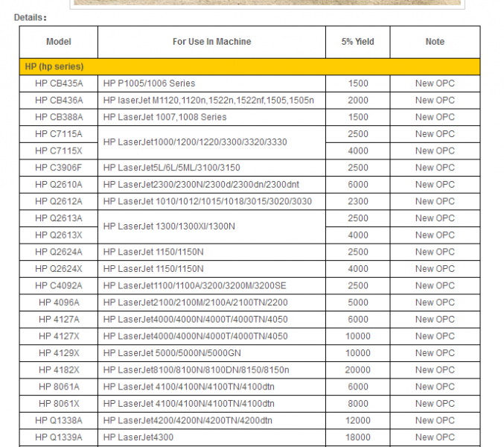The image size is (504, 447).
Task: Click New OPC note in HP Q1339A row
Action: click(x=435, y=437)
